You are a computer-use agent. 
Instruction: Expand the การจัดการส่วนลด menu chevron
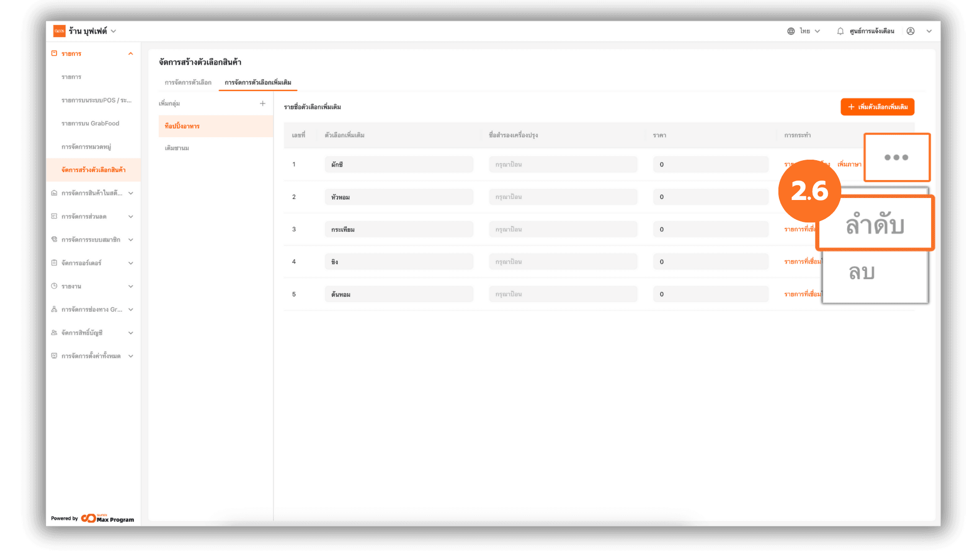coord(131,216)
